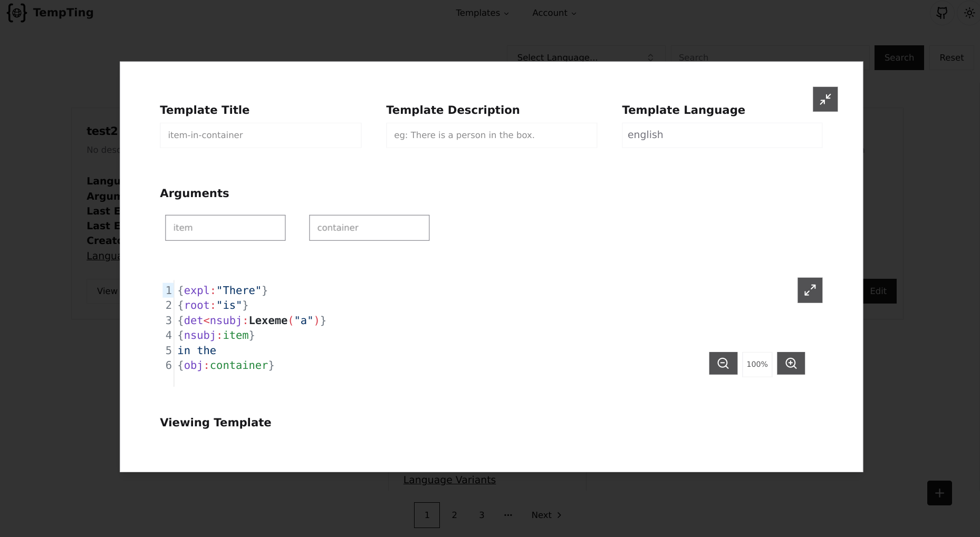
Task: Open the Language Variants link
Action: coord(449,480)
